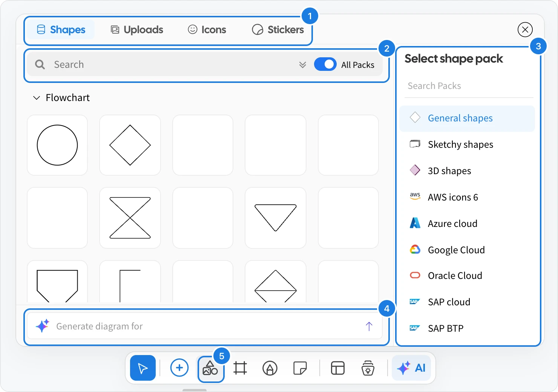558x392 pixels.
Task: Select the sticky note tool
Action: (x=300, y=368)
